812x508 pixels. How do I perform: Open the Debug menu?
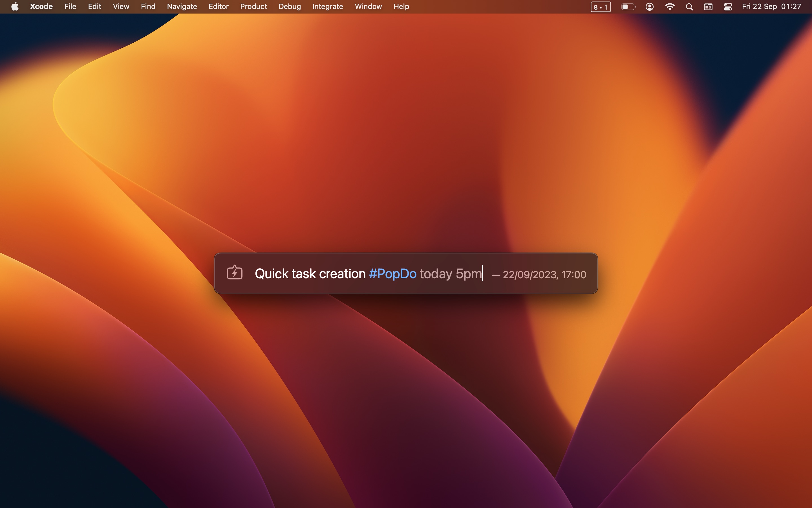290,6
